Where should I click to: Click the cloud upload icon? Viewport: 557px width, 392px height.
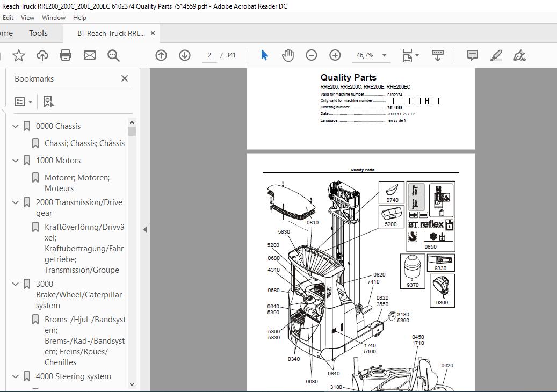coord(42,55)
